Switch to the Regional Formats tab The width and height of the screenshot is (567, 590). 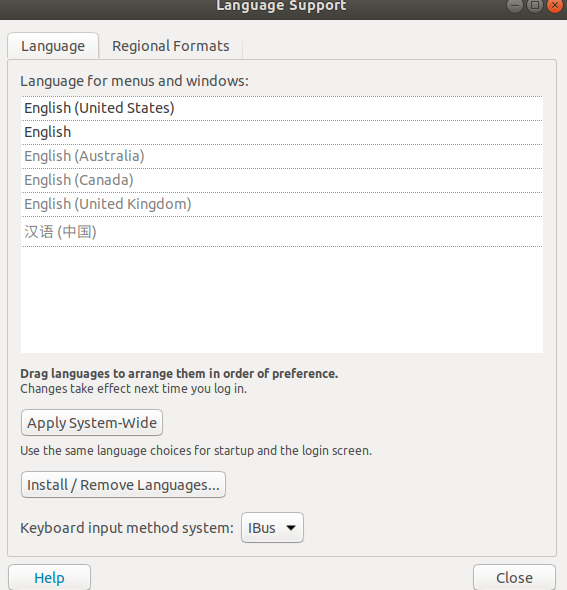coord(170,46)
